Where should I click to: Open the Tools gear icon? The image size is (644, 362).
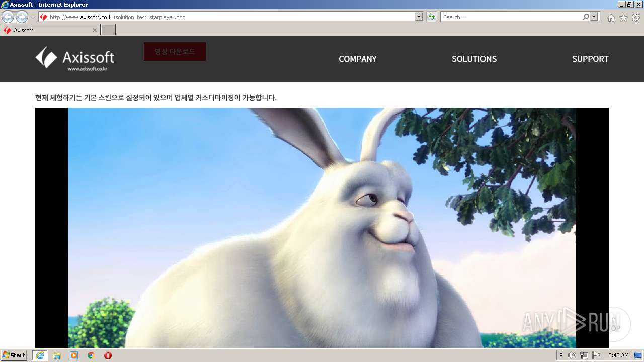pos(636,18)
